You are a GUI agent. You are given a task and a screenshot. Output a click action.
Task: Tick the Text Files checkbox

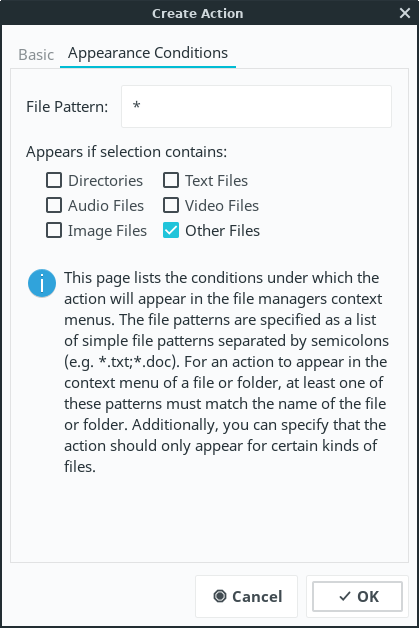coord(171,180)
